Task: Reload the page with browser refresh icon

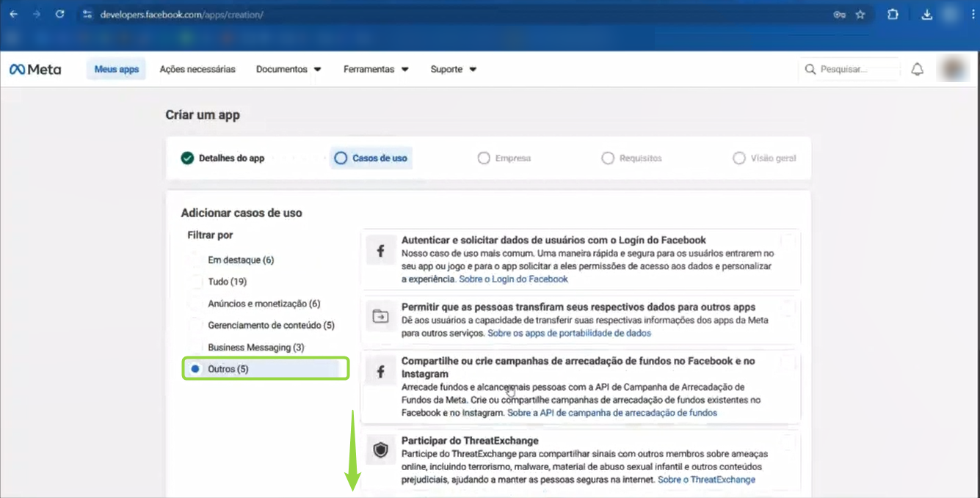Action: click(59, 14)
